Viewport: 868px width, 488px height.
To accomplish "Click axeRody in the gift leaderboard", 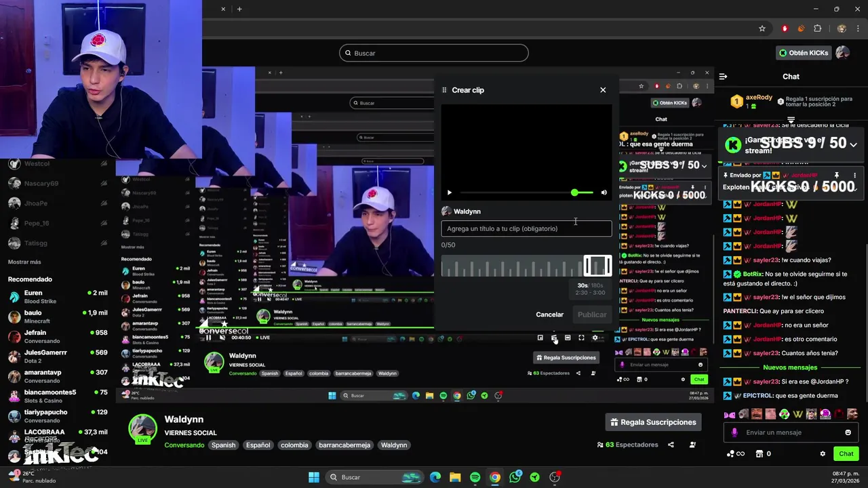I will click(x=759, y=98).
